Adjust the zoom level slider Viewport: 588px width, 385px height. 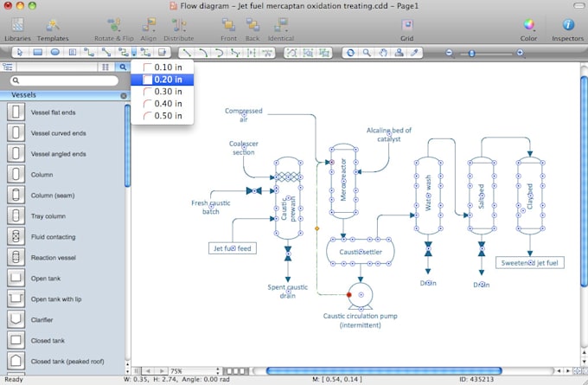(472, 54)
